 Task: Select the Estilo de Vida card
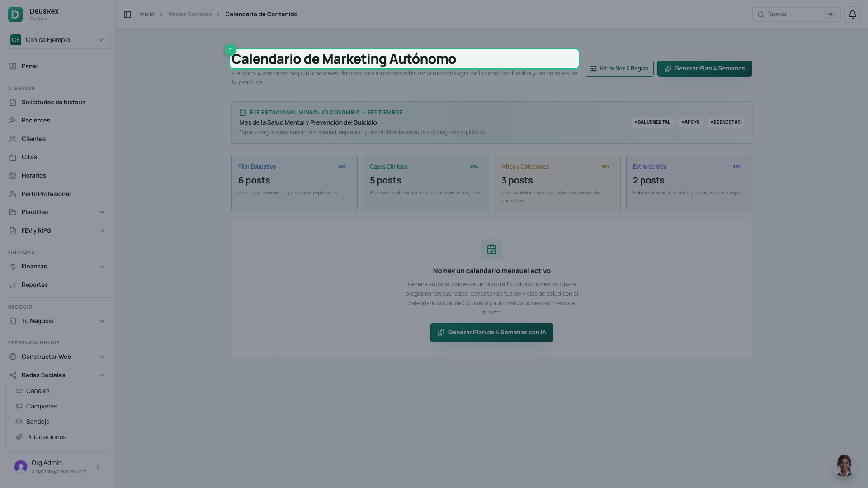[x=689, y=183]
